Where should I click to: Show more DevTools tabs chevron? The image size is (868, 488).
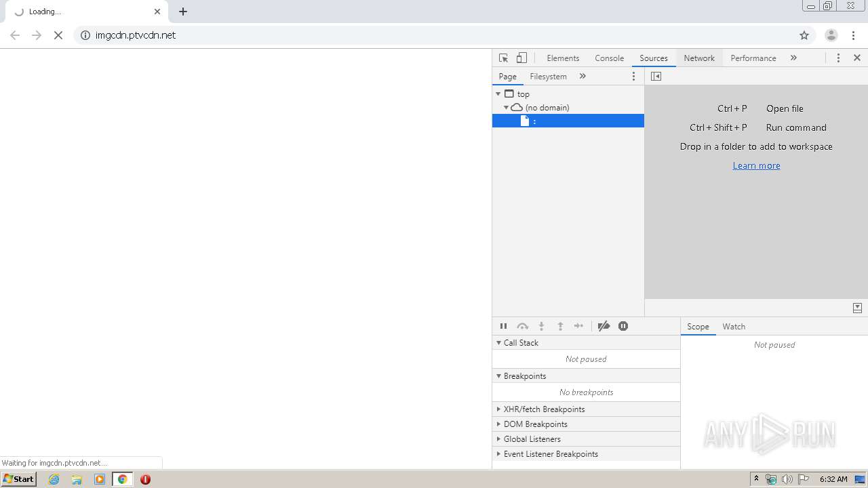793,58
